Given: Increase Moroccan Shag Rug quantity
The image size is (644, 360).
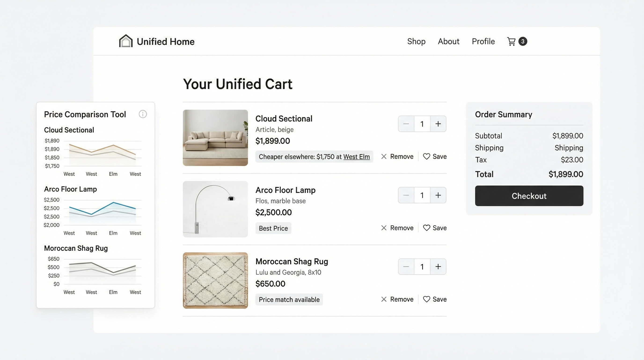Looking at the screenshot, I should [438, 267].
